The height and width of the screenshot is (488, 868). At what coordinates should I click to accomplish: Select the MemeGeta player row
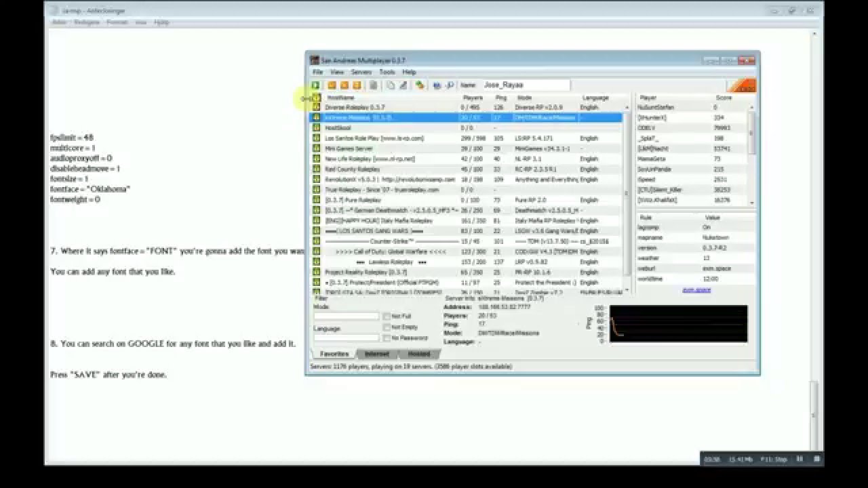pyautogui.click(x=692, y=159)
